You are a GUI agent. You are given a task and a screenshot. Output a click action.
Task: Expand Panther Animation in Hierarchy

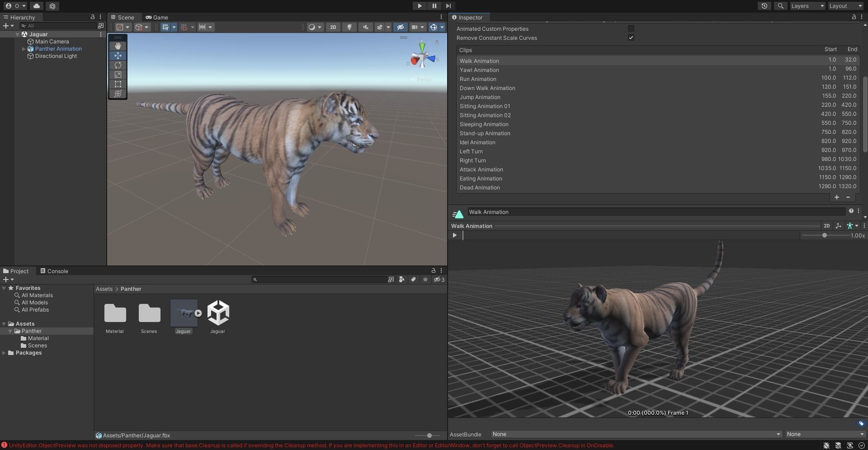point(24,49)
